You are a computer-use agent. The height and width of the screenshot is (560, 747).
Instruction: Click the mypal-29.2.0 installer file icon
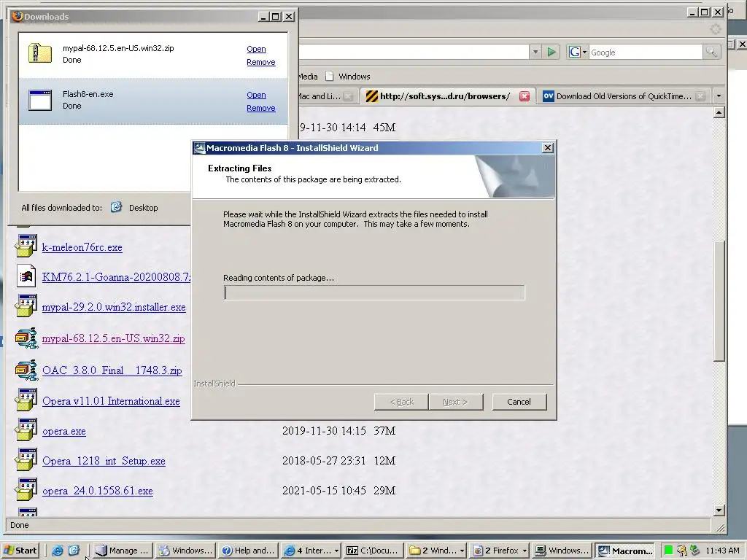pos(26,306)
